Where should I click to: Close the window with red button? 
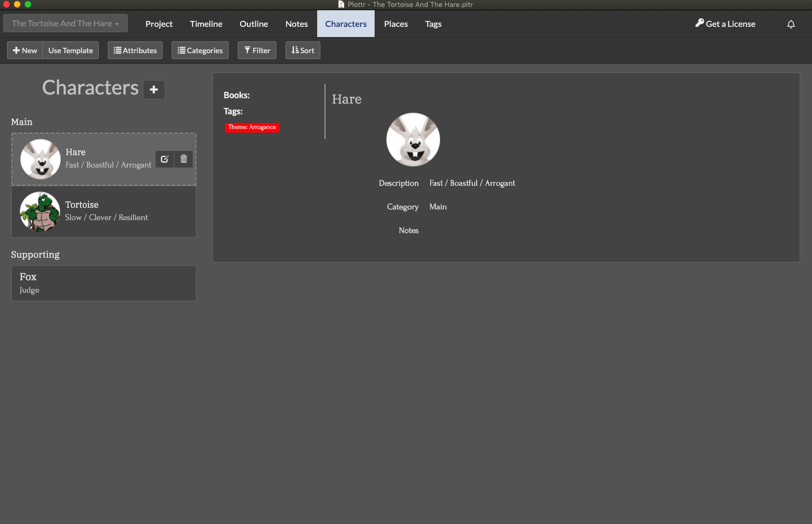(x=6, y=4)
